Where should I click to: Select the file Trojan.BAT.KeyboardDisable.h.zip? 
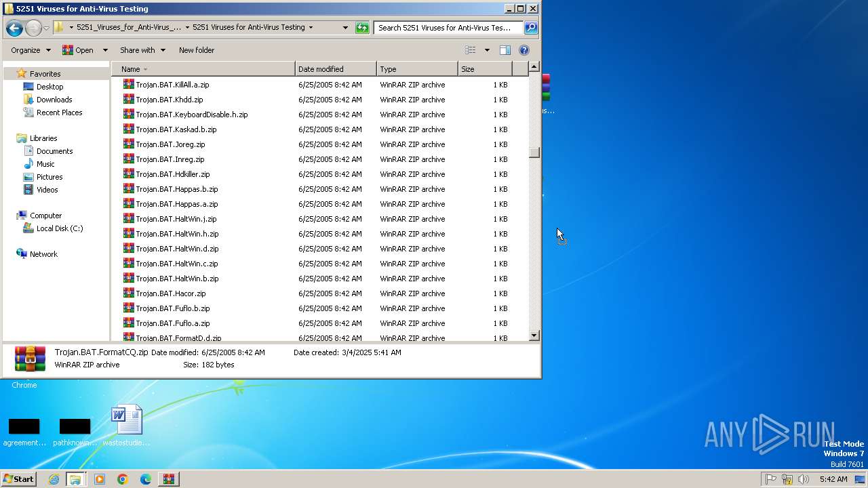pos(191,115)
